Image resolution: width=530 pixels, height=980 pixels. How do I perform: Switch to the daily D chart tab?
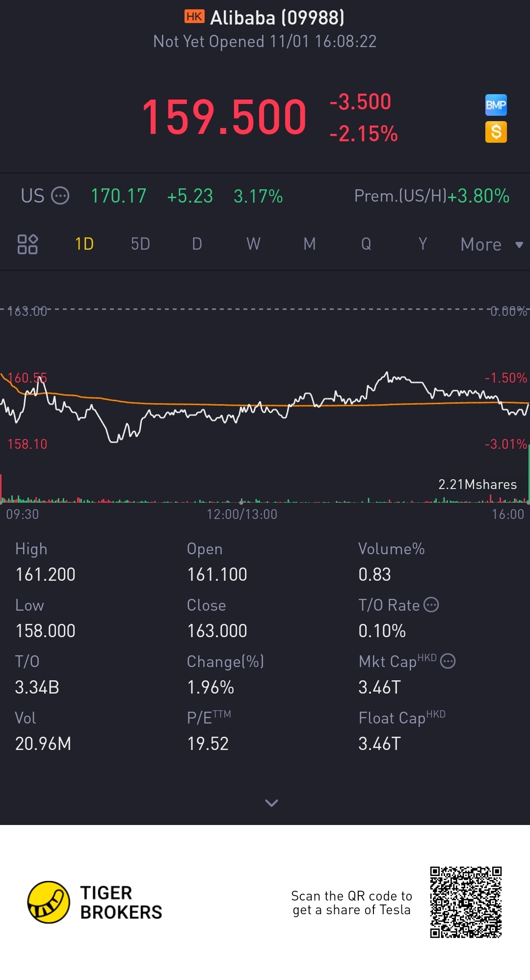(x=197, y=244)
